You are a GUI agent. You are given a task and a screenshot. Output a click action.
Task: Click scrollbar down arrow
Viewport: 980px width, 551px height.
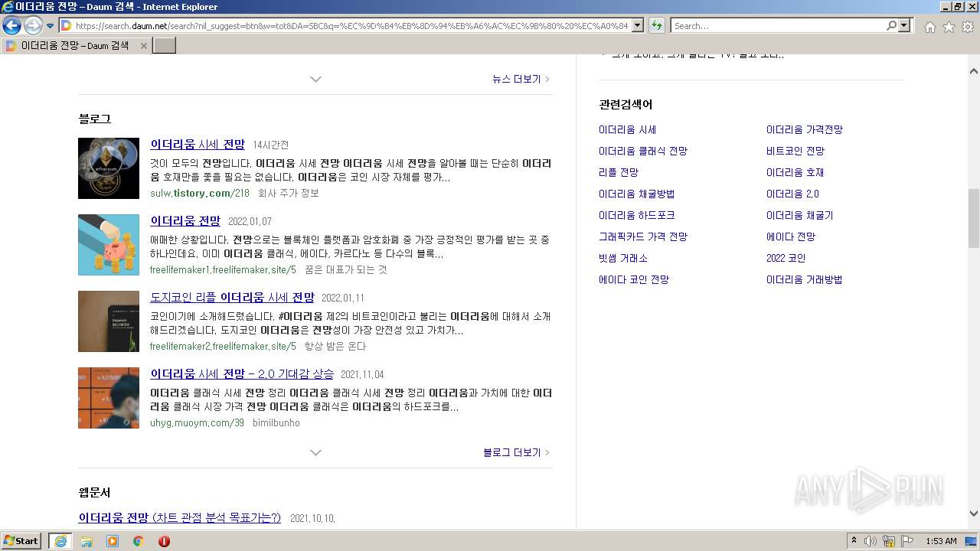pyautogui.click(x=973, y=514)
